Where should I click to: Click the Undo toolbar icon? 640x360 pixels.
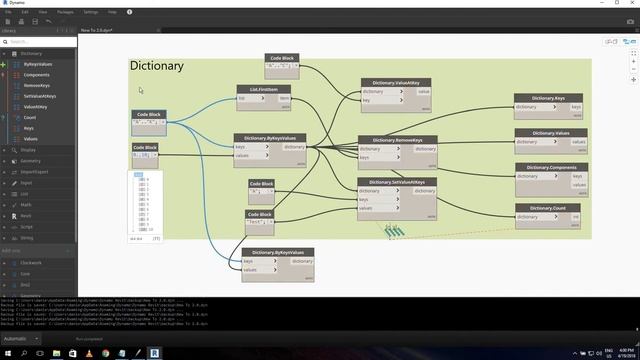click(49, 22)
